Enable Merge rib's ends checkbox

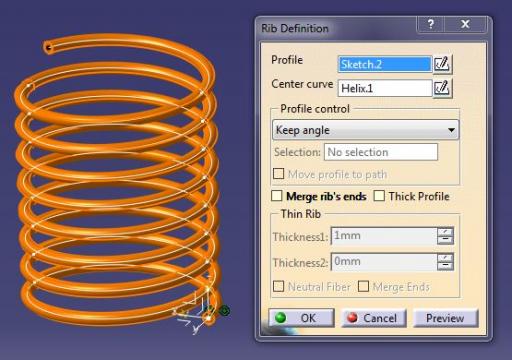[x=277, y=196]
